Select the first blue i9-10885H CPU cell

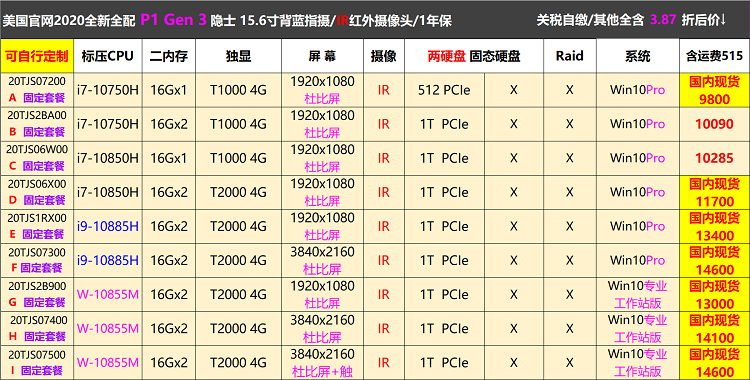click(108, 226)
